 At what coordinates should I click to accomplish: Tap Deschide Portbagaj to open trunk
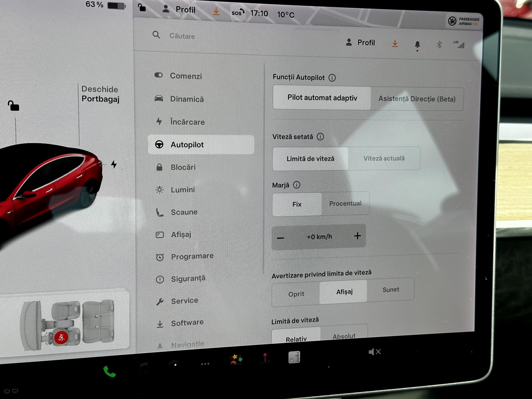pyautogui.click(x=100, y=94)
